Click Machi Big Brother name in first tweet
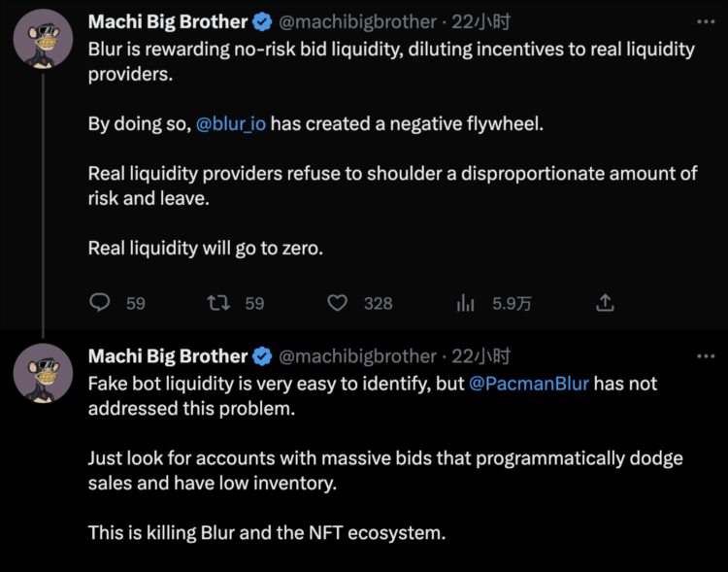 coord(168,21)
